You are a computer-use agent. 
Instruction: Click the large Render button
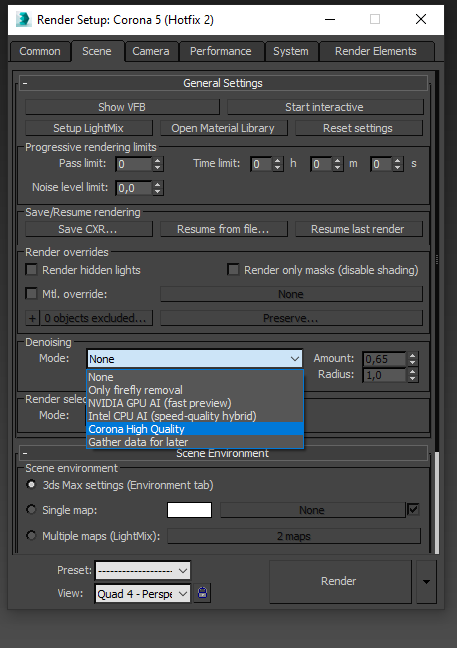(340, 581)
